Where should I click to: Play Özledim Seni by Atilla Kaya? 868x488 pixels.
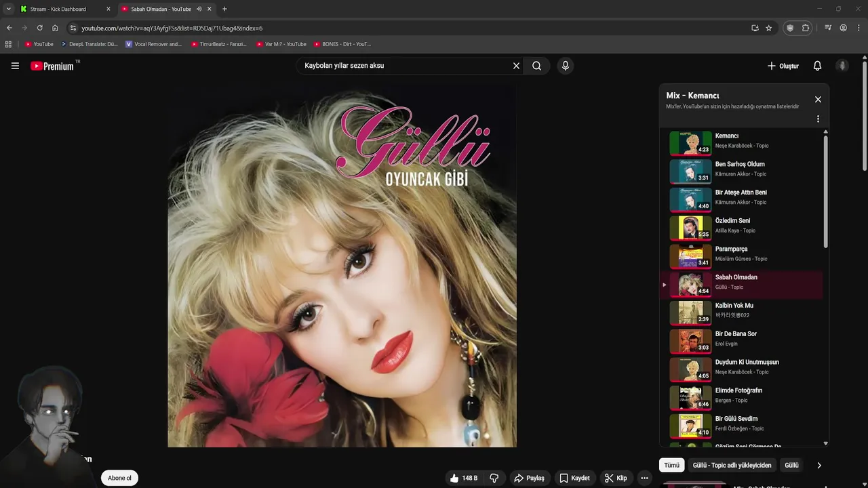(741, 228)
